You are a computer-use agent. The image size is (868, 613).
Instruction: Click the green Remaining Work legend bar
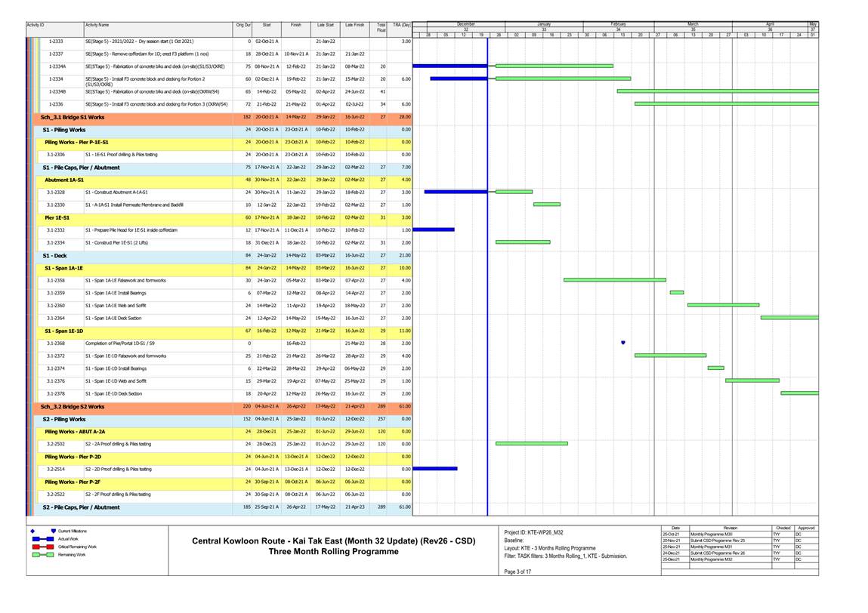[x=42, y=554]
